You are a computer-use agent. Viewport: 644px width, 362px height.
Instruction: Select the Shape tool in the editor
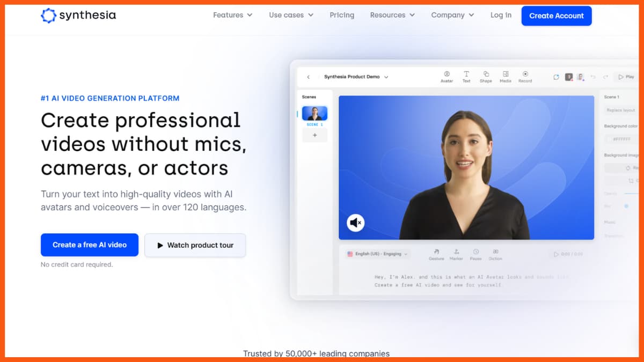click(486, 77)
